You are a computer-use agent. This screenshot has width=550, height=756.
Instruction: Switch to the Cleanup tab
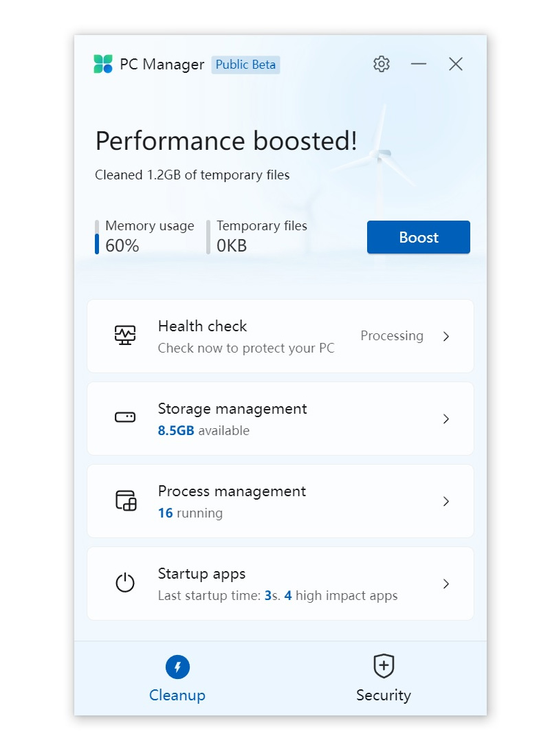coord(177,679)
